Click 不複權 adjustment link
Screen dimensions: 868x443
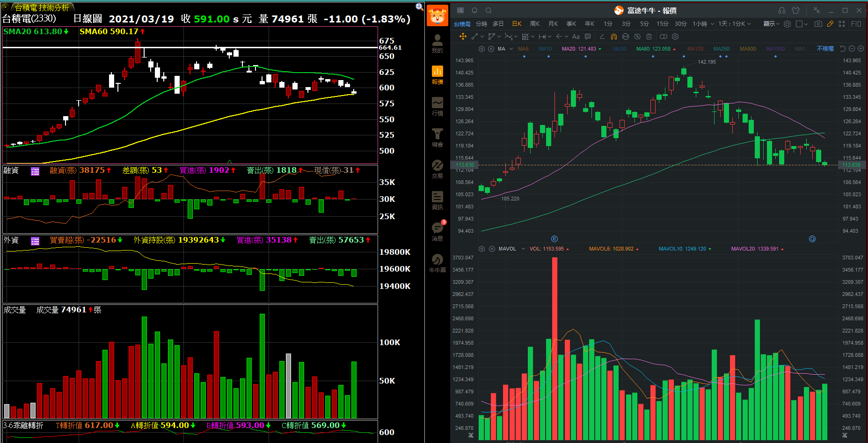point(825,49)
